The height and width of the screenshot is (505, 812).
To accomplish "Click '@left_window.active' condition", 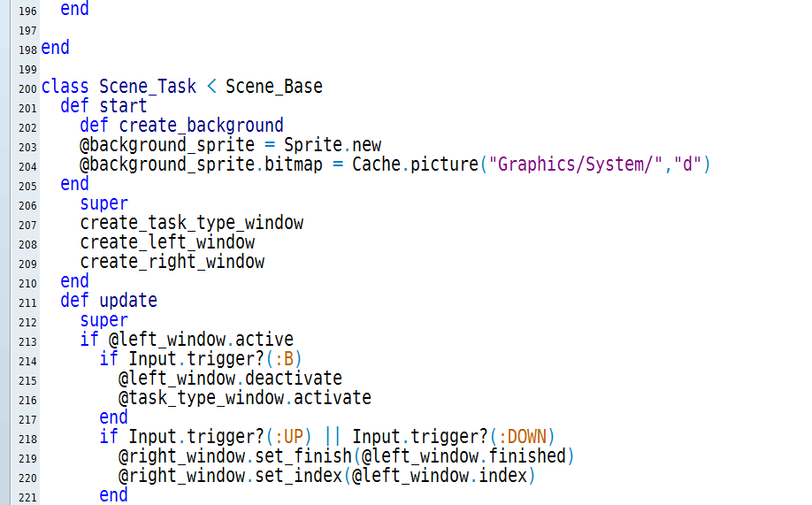I will pyautogui.click(x=201, y=340).
